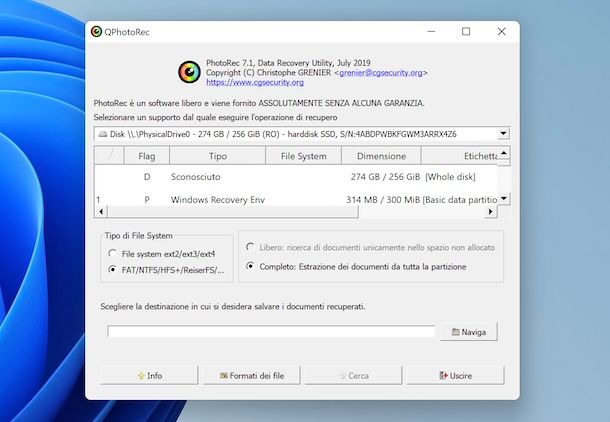
Task: Click the horizontal scrollbar right arrow
Action: (x=491, y=212)
